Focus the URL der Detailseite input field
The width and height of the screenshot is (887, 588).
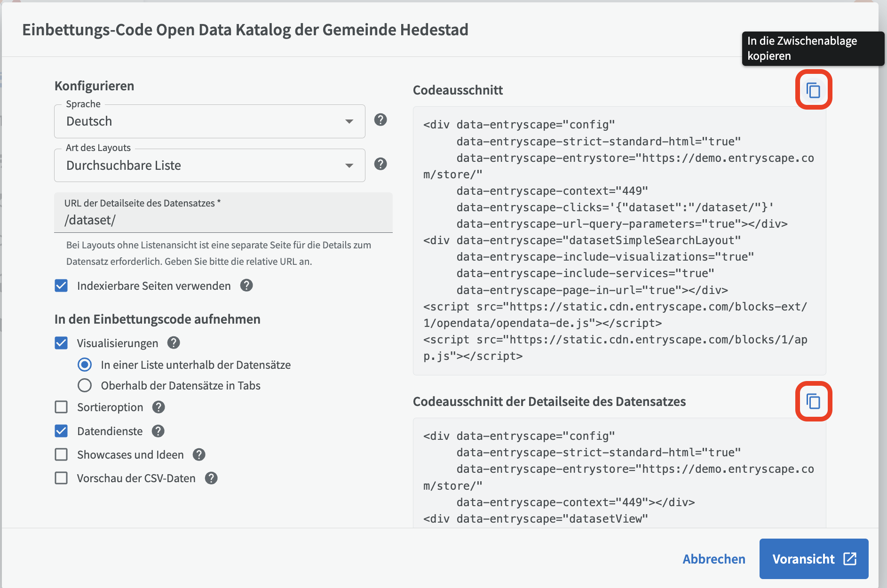[x=223, y=213]
